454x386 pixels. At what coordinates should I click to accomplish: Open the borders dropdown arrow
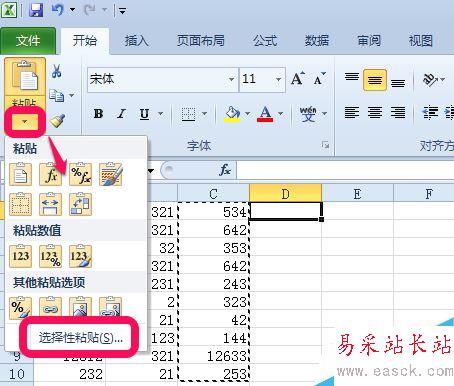pos(204,114)
